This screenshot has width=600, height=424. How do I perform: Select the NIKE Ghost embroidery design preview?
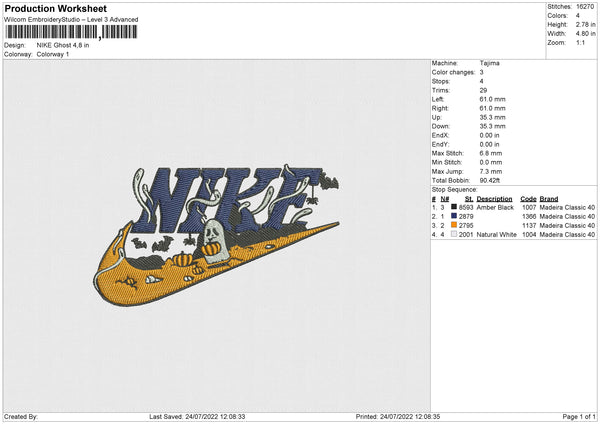point(217,236)
